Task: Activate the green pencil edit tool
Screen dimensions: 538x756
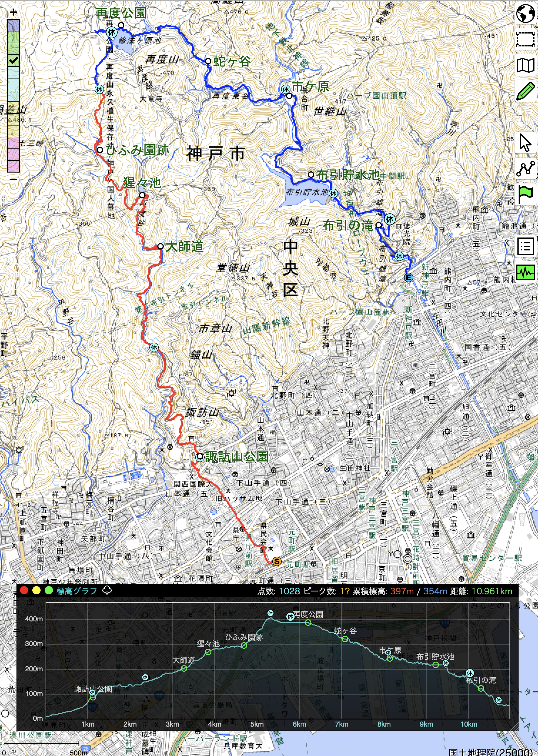Action: pyautogui.click(x=525, y=91)
